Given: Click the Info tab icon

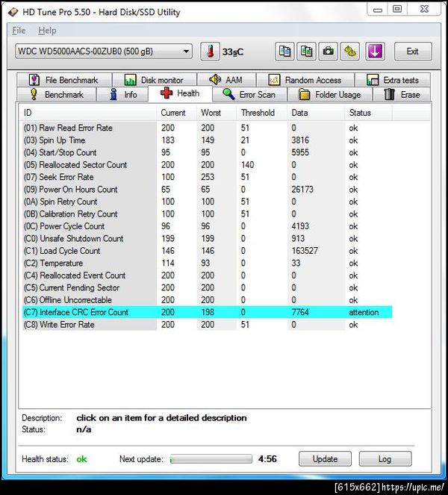Looking at the screenshot, I should 113,94.
